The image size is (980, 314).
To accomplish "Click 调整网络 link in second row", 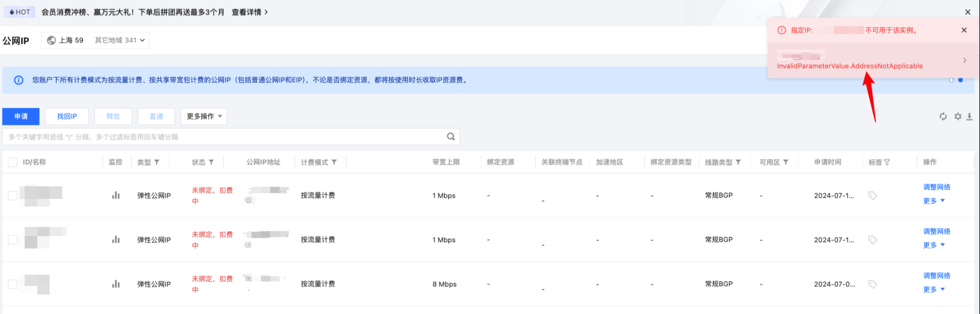I will click(x=936, y=231).
